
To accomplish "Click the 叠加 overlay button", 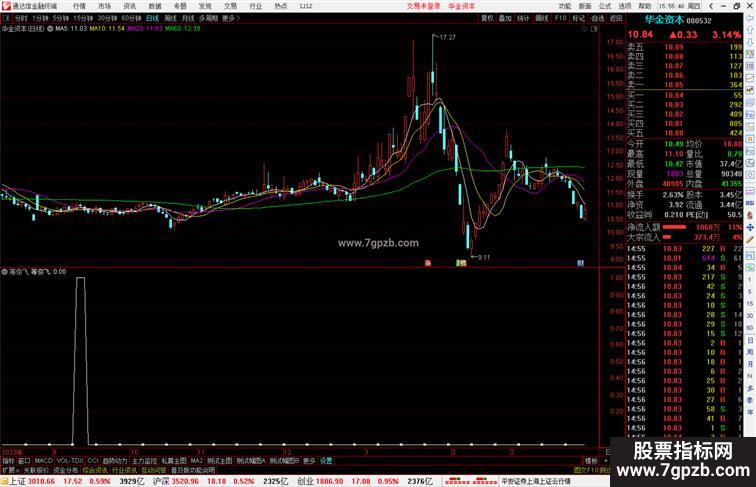I will point(505,18).
